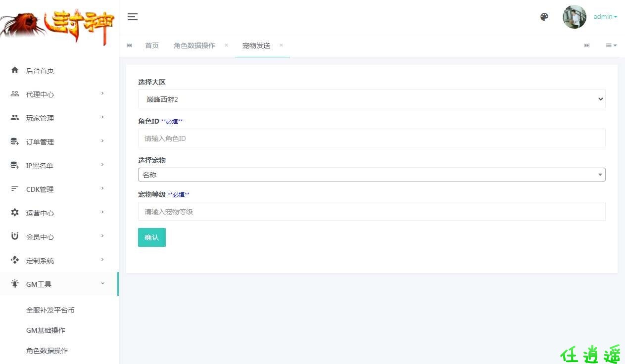The image size is (625, 364).
Task: Open the admin account dropdown
Action: coord(605,17)
